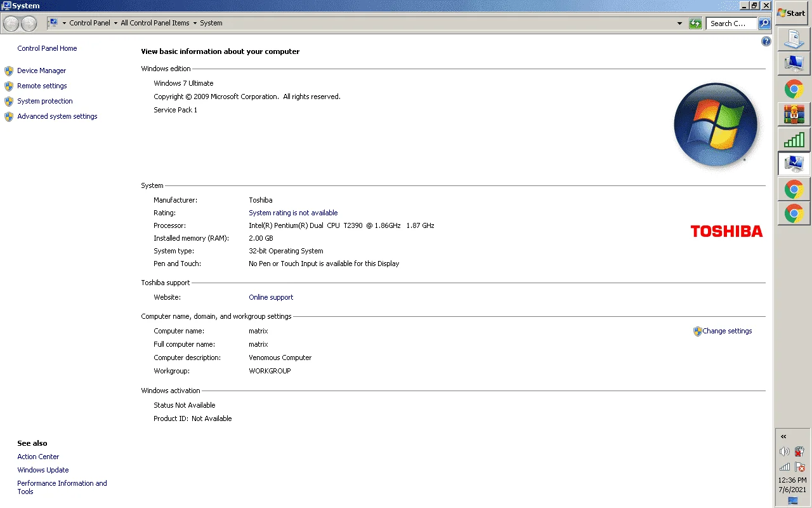The height and width of the screenshot is (508, 812).
Task: Click the Windows 7 Ultimate text
Action: [x=183, y=83]
